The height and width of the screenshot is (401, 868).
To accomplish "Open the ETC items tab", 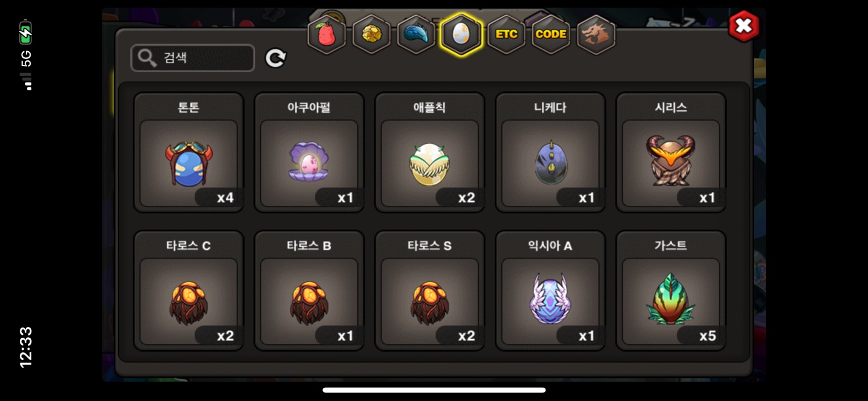I will point(506,34).
